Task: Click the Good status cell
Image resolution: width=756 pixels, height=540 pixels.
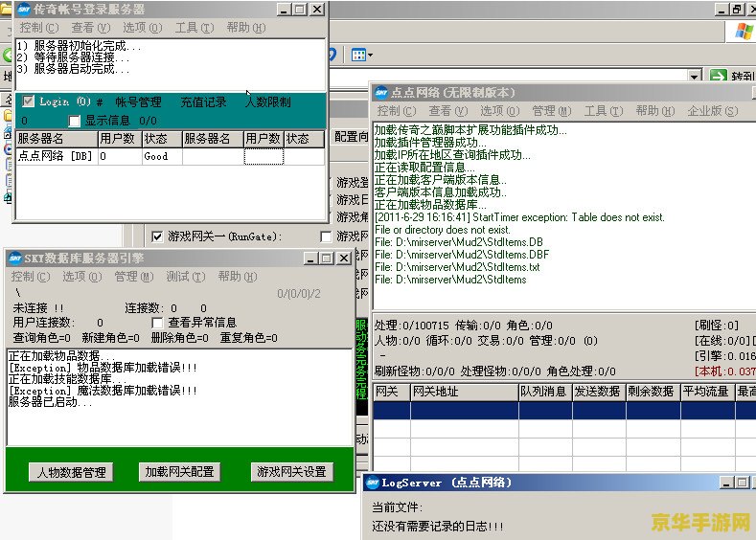Action: pos(162,156)
